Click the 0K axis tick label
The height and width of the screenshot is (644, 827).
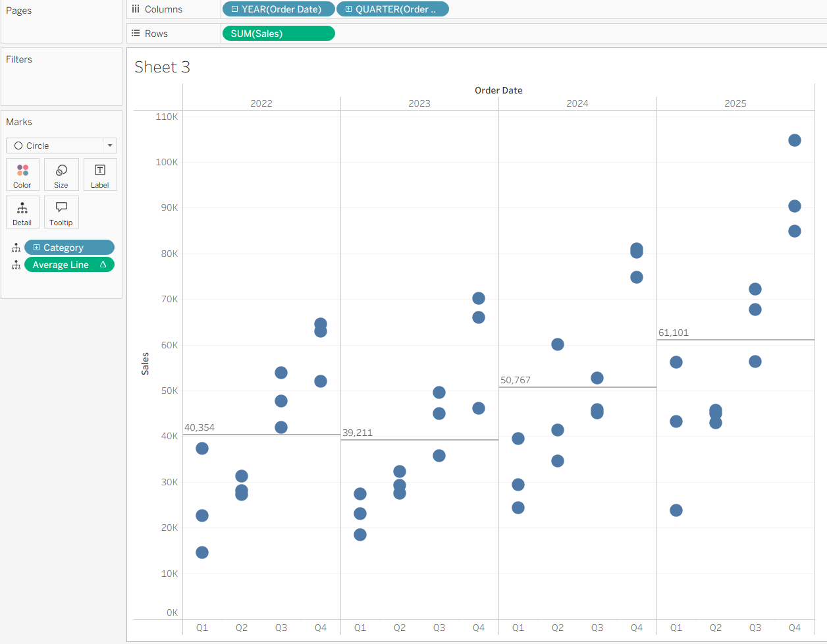click(172, 612)
